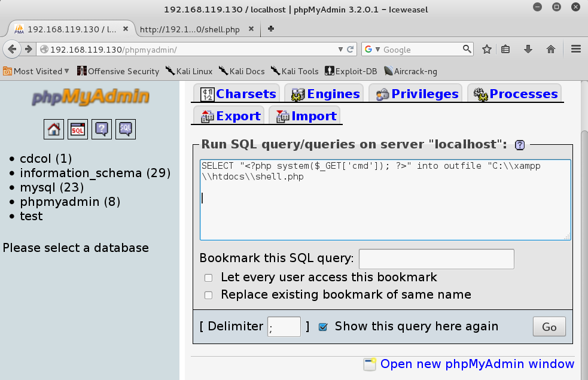The image size is (588, 380).
Task: Open the Downloads arrow icon
Action: coord(528,49)
